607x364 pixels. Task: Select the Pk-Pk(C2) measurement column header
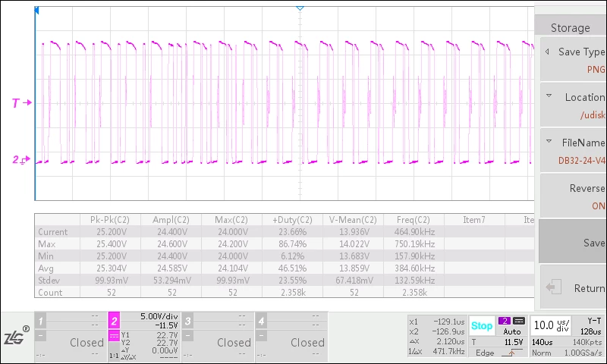point(110,220)
